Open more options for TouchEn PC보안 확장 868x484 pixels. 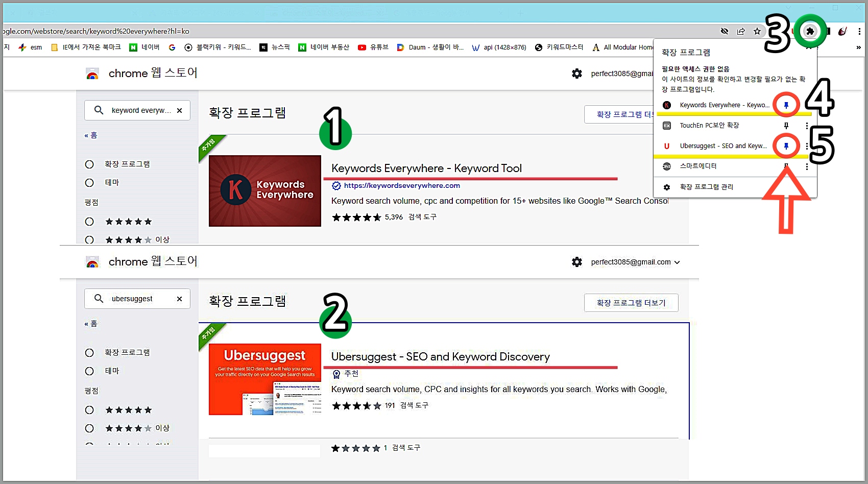[x=807, y=126]
